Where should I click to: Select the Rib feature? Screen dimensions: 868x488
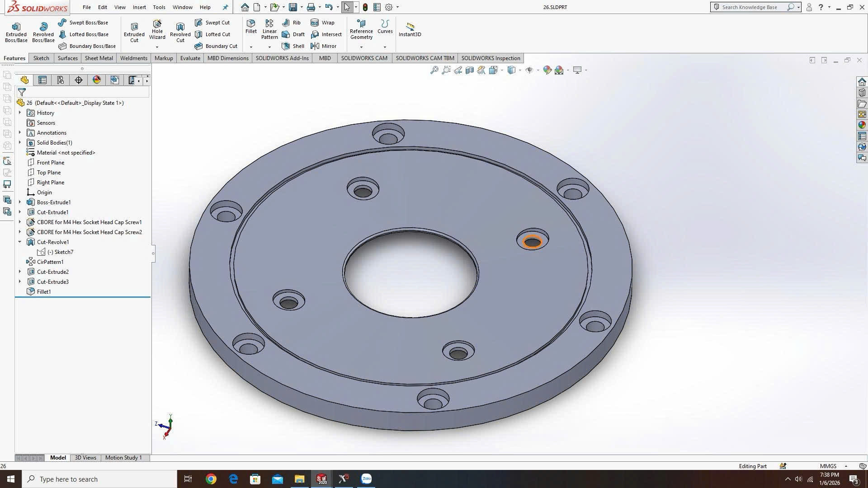291,23
